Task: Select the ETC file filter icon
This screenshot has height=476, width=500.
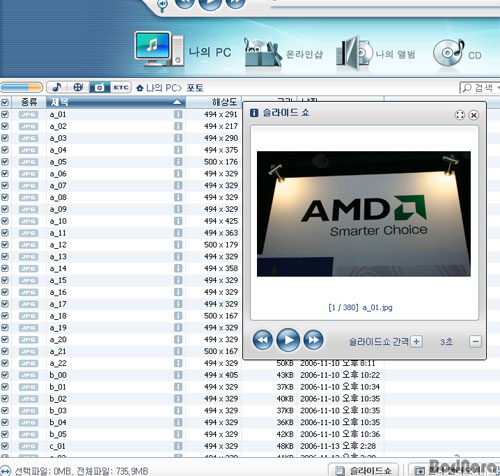Action: tap(121, 87)
